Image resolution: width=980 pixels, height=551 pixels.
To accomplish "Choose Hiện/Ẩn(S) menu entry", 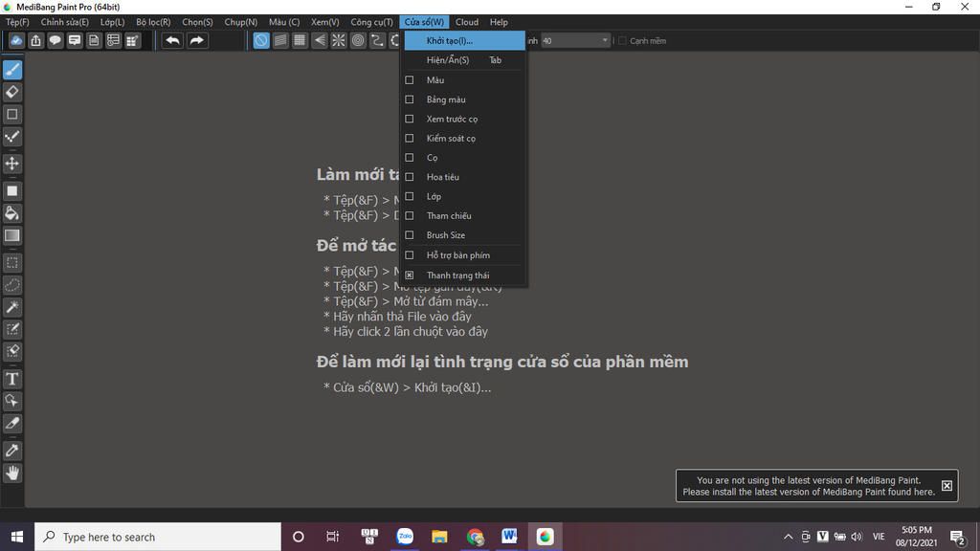I will click(x=464, y=60).
